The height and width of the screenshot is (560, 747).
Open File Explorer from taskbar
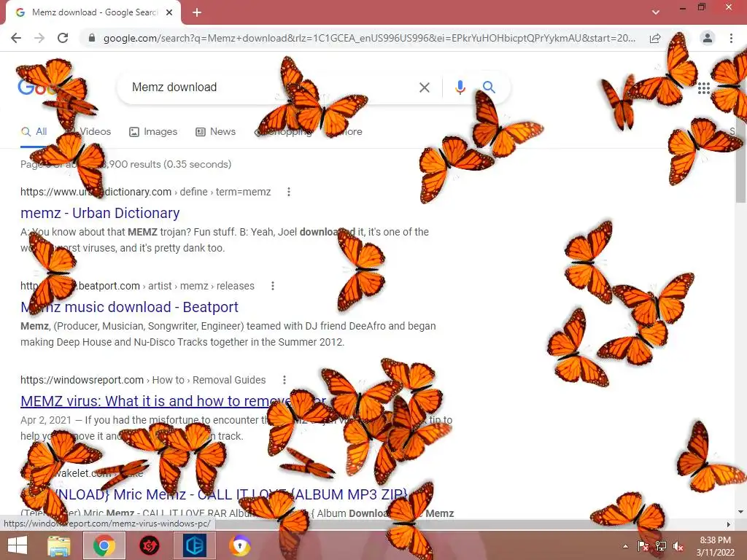click(x=58, y=545)
